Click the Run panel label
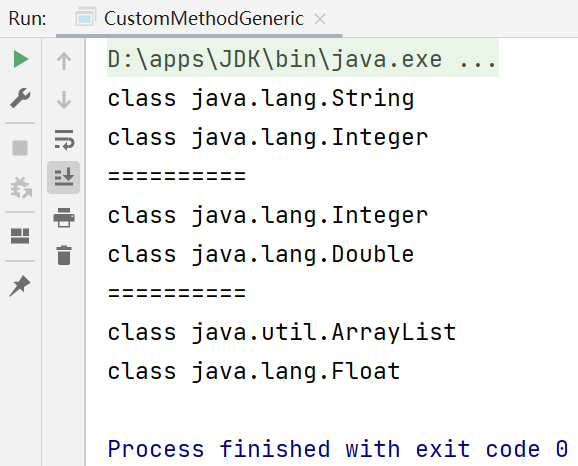 pos(28,18)
